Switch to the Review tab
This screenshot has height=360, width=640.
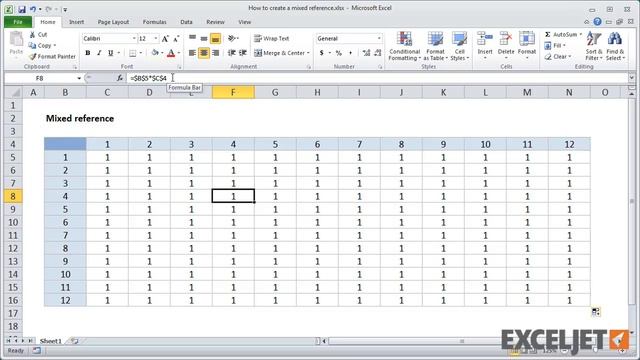coord(215,22)
